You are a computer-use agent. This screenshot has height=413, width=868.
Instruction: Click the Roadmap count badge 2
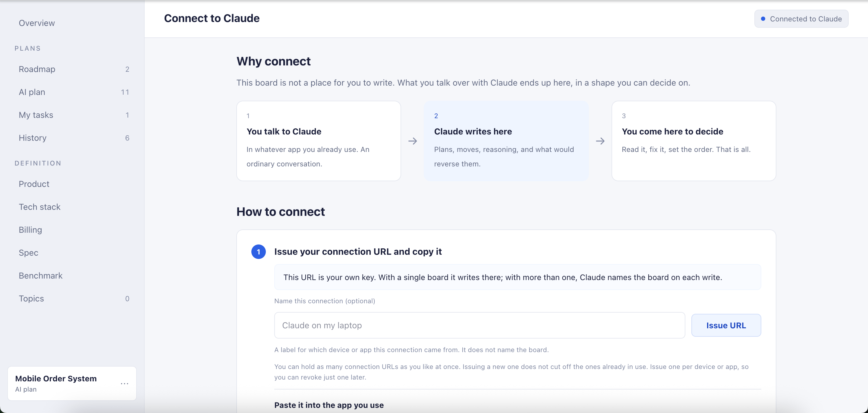tap(127, 69)
